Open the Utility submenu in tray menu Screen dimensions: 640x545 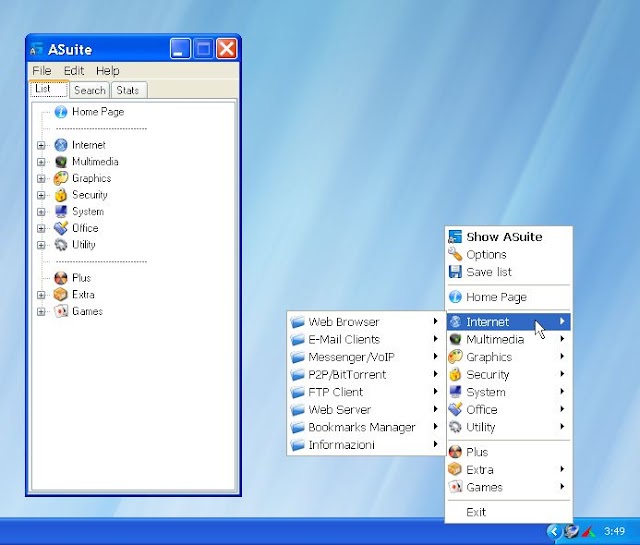click(509, 427)
